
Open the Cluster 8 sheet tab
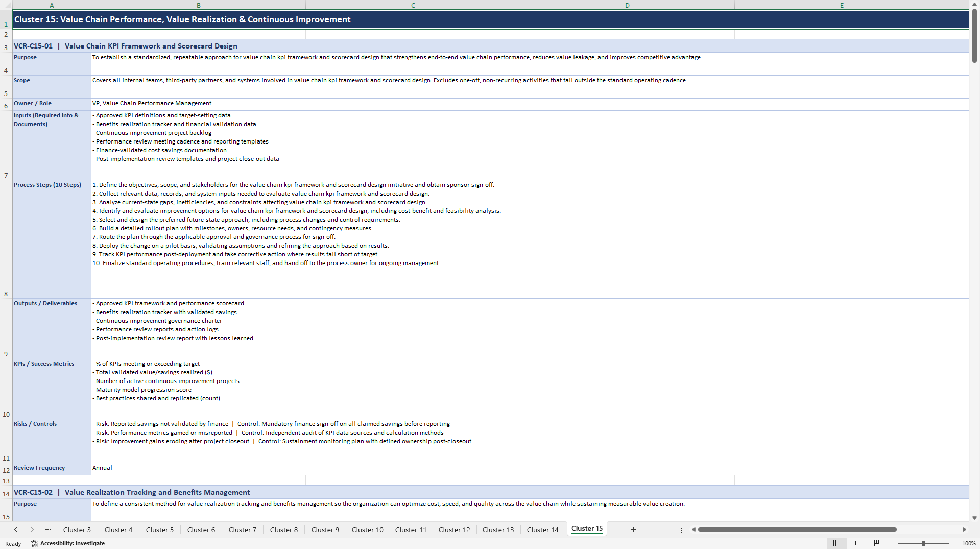284,530
